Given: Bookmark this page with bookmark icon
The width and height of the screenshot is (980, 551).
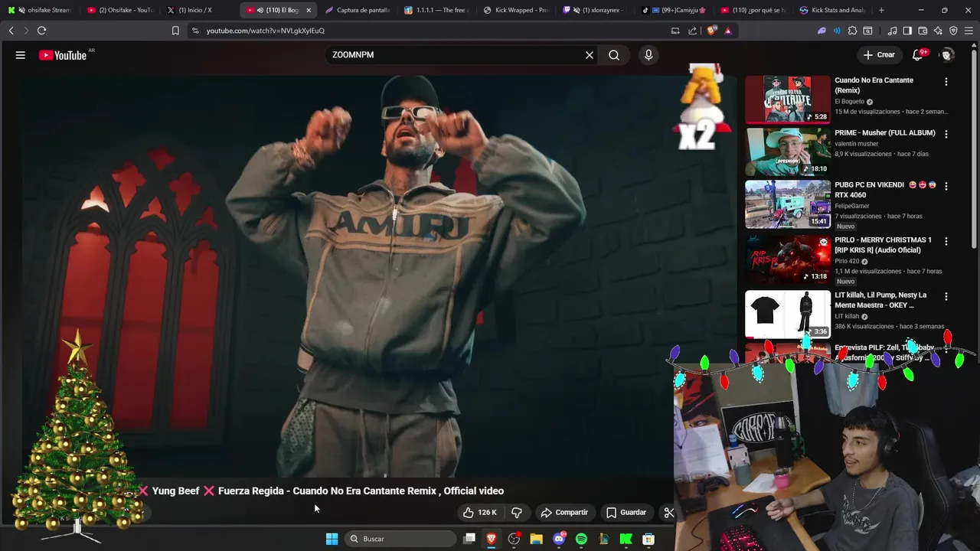Looking at the screenshot, I should (x=175, y=31).
